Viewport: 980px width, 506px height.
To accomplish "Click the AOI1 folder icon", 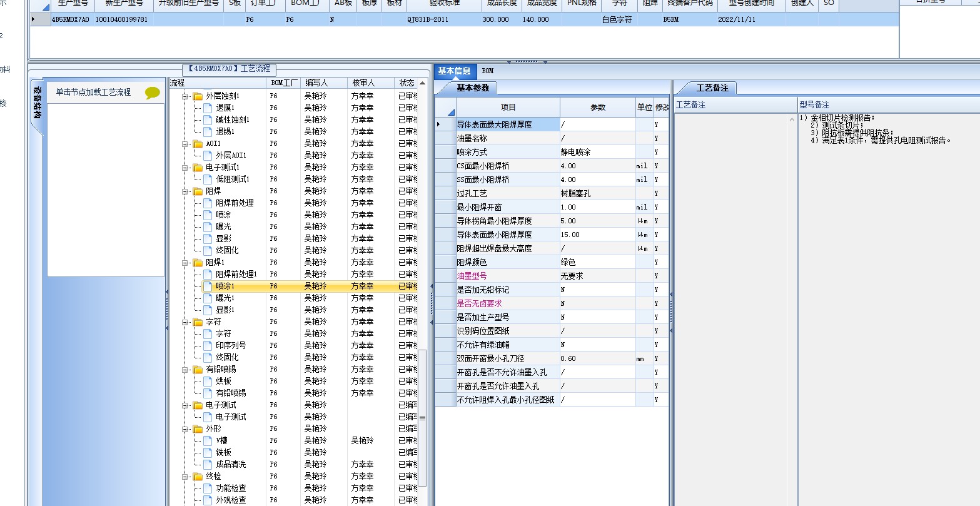I will click(198, 144).
